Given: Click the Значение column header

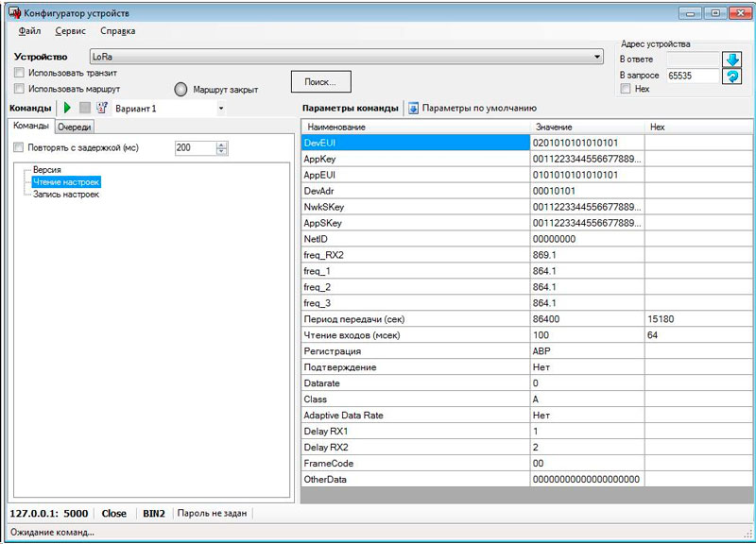Looking at the screenshot, I should [587, 127].
